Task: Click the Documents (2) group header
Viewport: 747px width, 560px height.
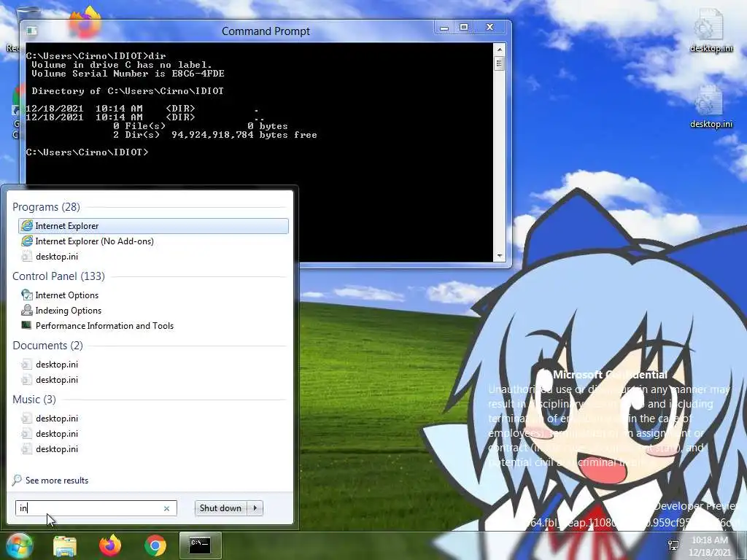Action: tap(47, 345)
